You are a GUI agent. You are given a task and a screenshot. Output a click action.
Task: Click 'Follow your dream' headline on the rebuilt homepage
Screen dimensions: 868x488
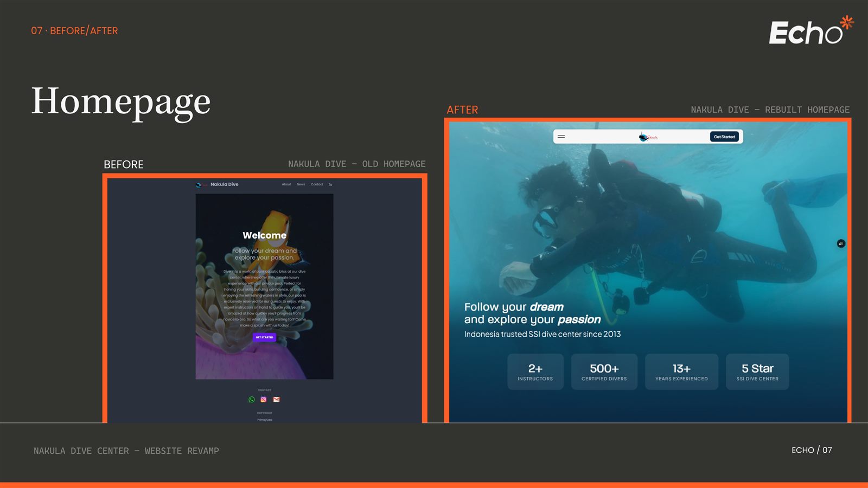pyautogui.click(x=514, y=307)
